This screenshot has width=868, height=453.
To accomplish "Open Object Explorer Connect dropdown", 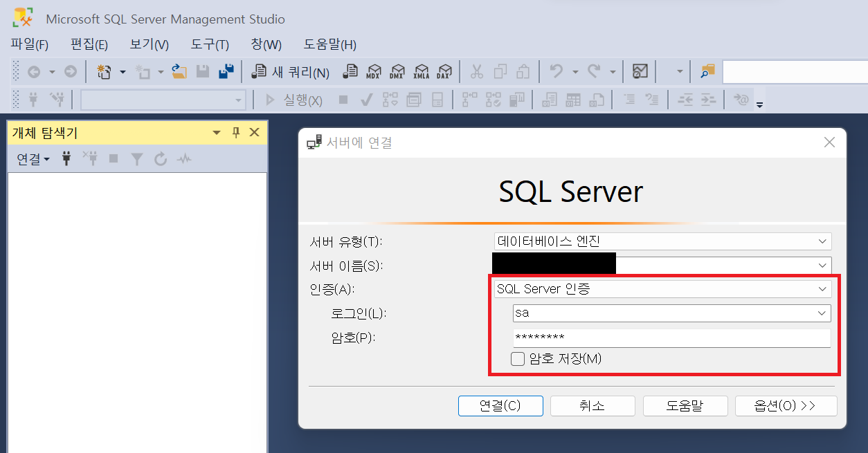I will coord(33,159).
